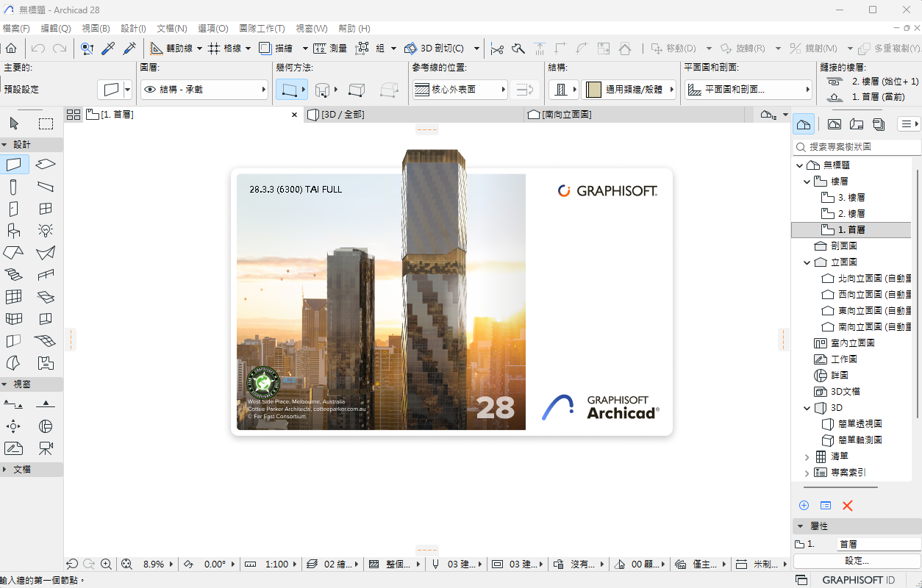The height and width of the screenshot is (588, 922).
Task: Select the Door tool in the toolbox
Action: click(13, 209)
